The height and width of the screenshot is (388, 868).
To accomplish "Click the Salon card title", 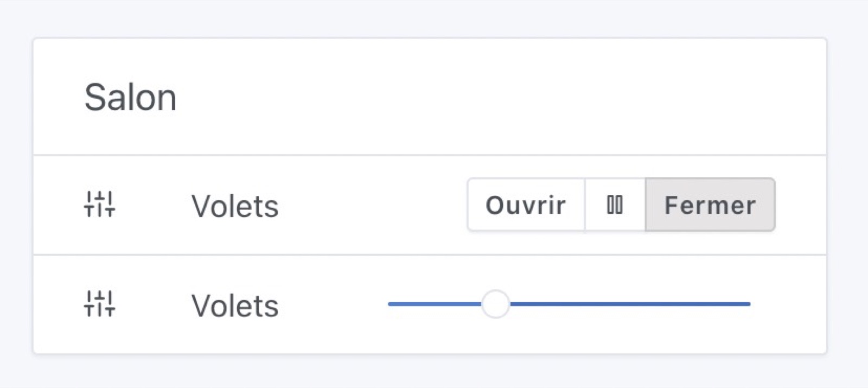I will pos(131,98).
